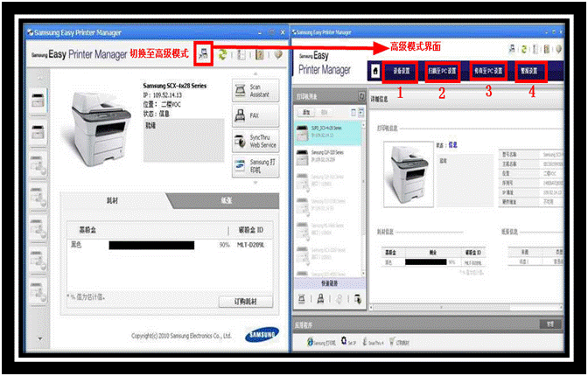Select fourth printer thumbnail in left sidebar
Image resolution: width=588 pixels, height=376 pixels.
click(x=38, y=195)
